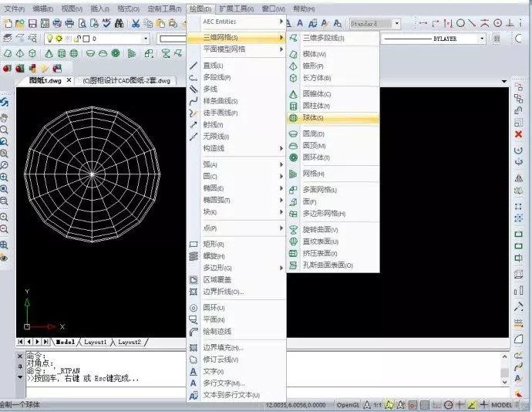Click the red X delete icon on right toolbar
This screenshot has width=532, height=412.
[518, 133]
